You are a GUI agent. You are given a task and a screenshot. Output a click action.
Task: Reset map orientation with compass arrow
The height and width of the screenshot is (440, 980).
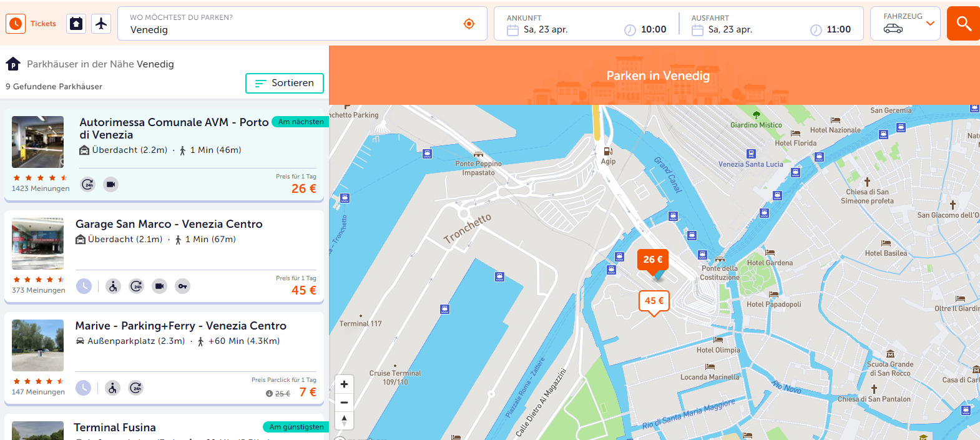click(x=344, y=420)
